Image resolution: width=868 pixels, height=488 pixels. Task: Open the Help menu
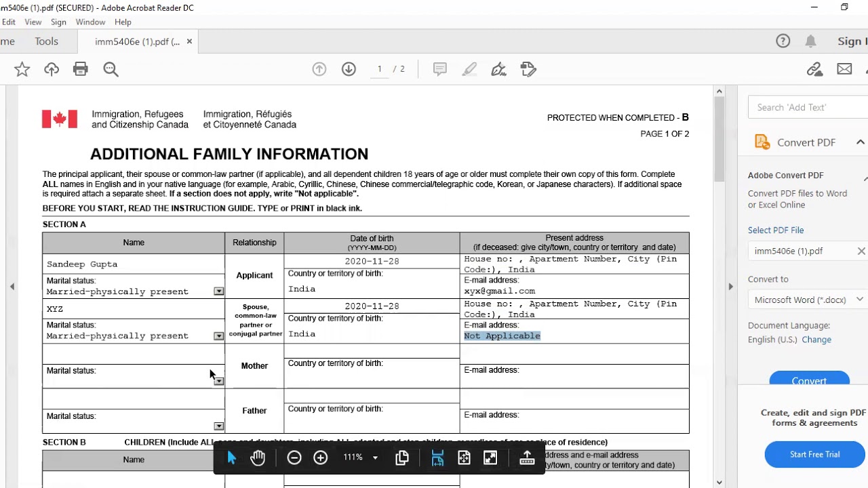[123, 22]
